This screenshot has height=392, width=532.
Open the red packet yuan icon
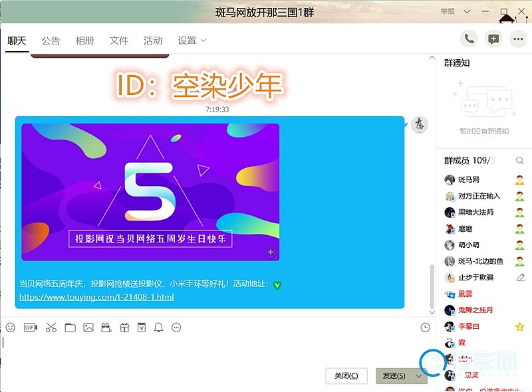pyautogui.click(x=142, y=328)
